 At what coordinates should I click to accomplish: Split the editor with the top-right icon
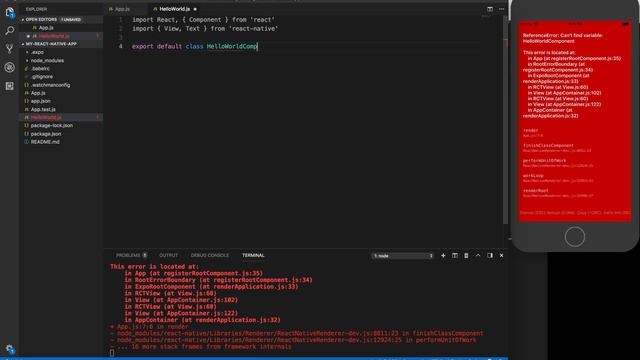(x=490, y=9)
